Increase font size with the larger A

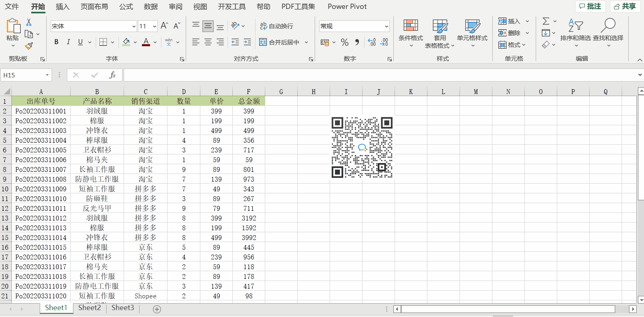[x=164, y=26]
